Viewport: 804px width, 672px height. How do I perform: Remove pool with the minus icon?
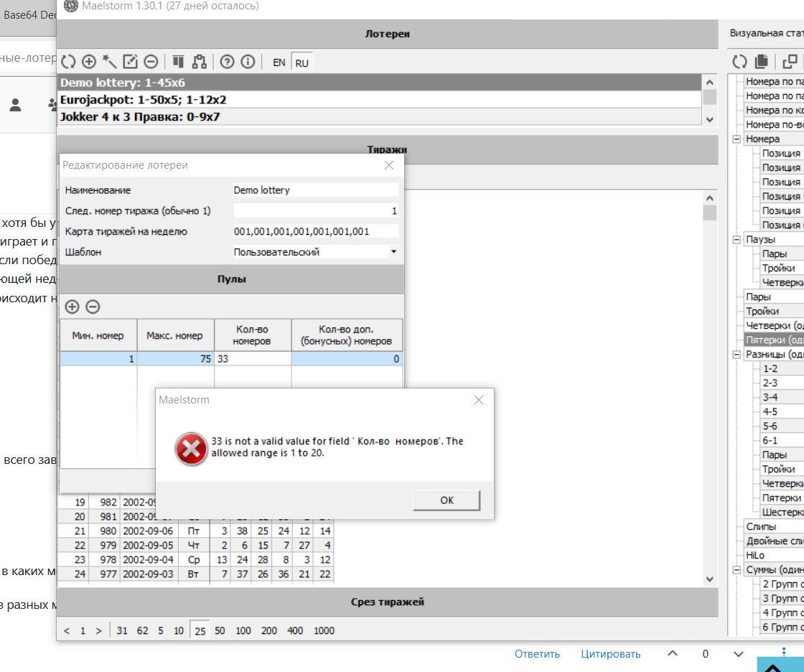click(93, 307)
